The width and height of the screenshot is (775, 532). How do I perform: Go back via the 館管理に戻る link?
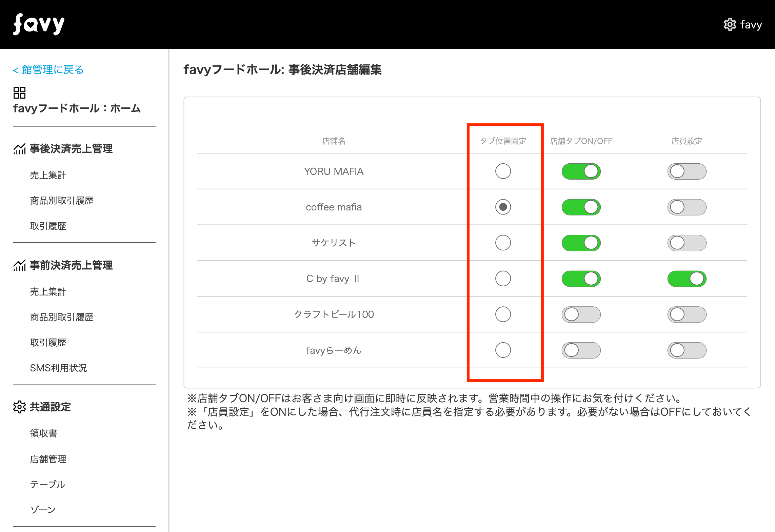click(48, 69)
